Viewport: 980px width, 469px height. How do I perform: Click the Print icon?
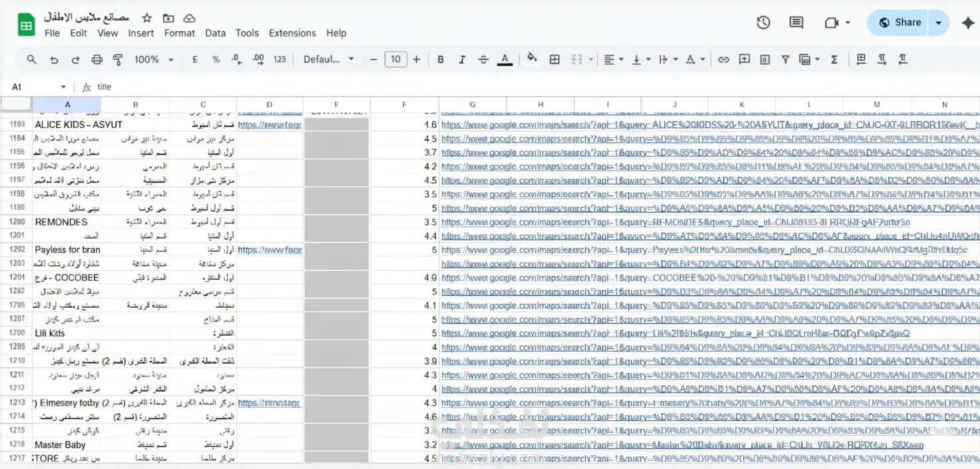click(97, 59)
